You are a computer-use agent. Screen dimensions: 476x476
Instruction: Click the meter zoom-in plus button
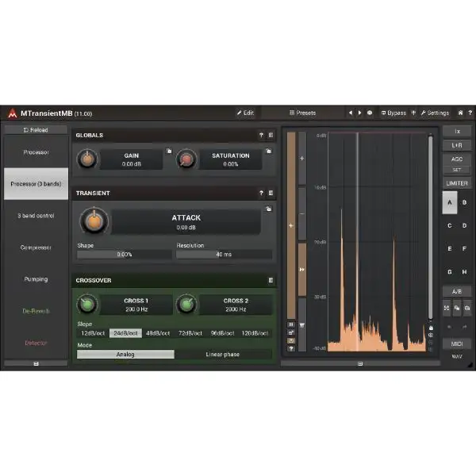[x=301, y=158]
